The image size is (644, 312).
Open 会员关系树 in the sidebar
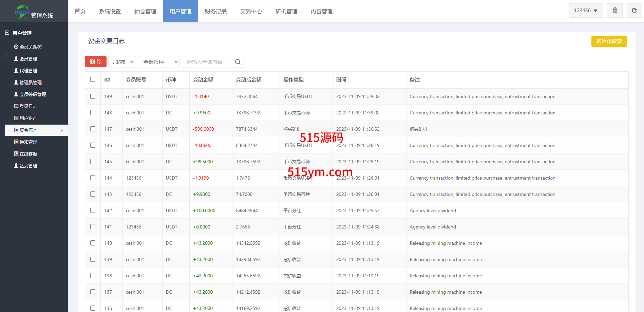click(30, 47)
